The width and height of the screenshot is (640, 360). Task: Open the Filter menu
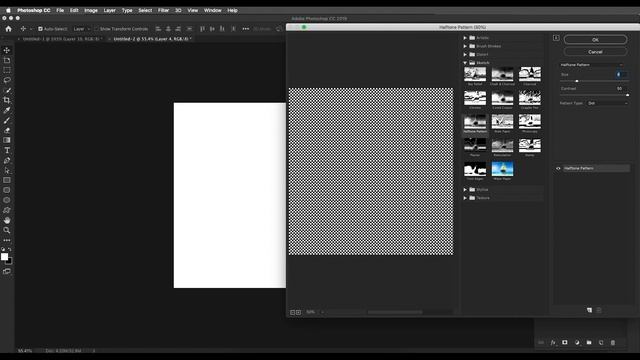[x=163, y=10]
